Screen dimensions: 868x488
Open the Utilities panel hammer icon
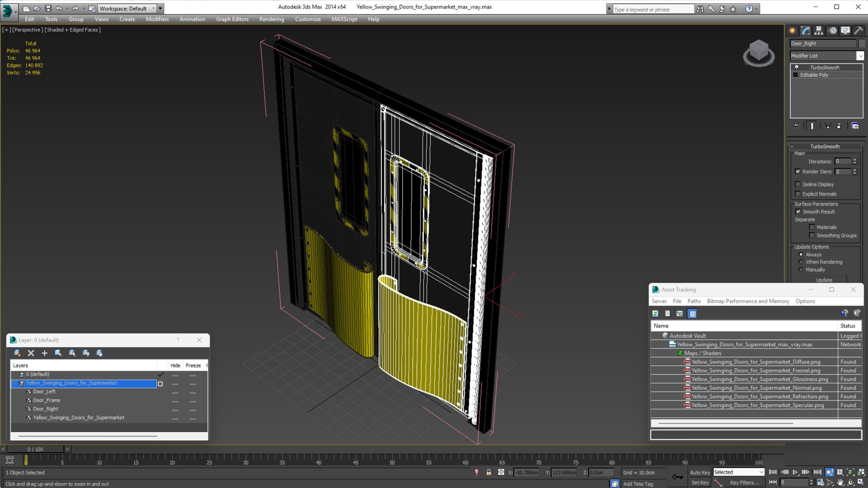click(x=858, y=31)
